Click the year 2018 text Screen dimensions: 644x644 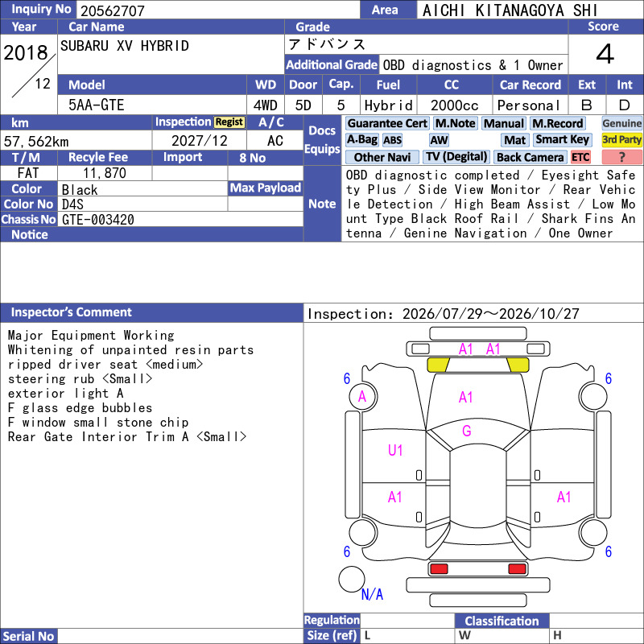click(x=26, y=52)
